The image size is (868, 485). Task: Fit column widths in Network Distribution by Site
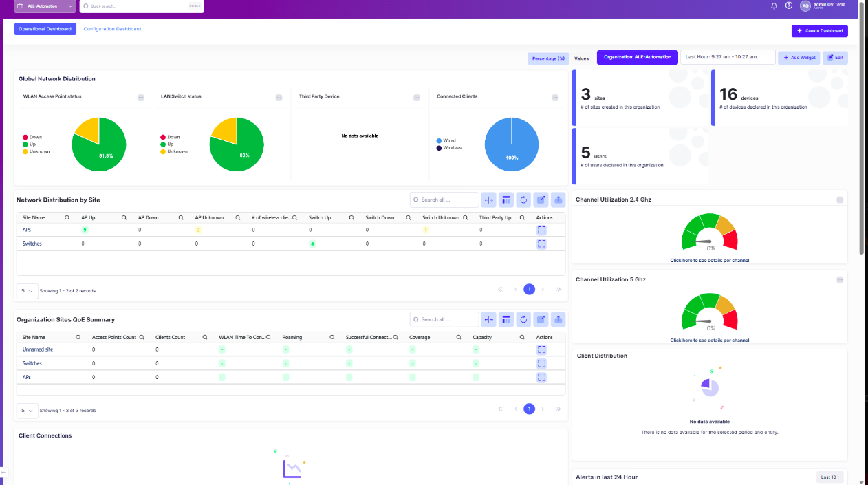(x=489, y=200)
